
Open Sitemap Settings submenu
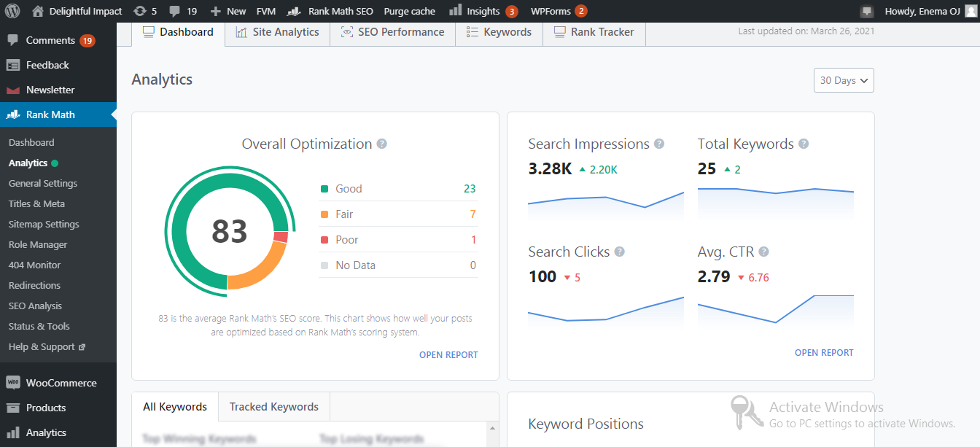[44, 224]
